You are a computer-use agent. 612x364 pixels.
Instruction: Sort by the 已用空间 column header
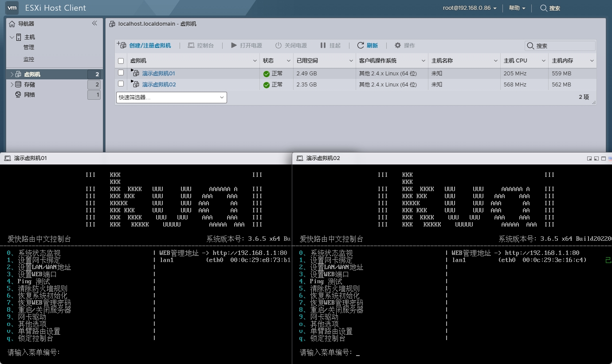307,61
